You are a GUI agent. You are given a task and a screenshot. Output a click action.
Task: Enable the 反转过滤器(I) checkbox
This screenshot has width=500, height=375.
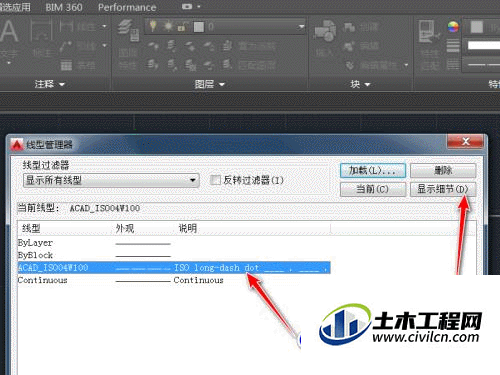(215, 180)
